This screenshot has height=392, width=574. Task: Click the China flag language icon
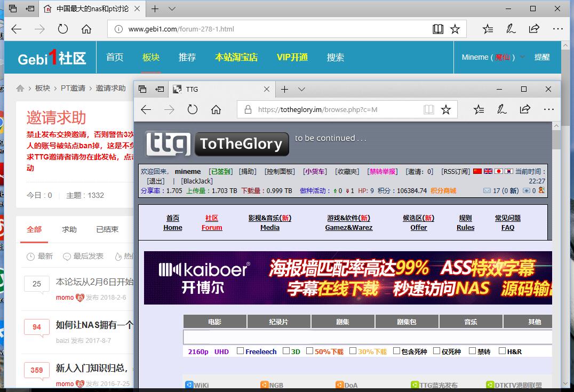(x=477, y=171)
